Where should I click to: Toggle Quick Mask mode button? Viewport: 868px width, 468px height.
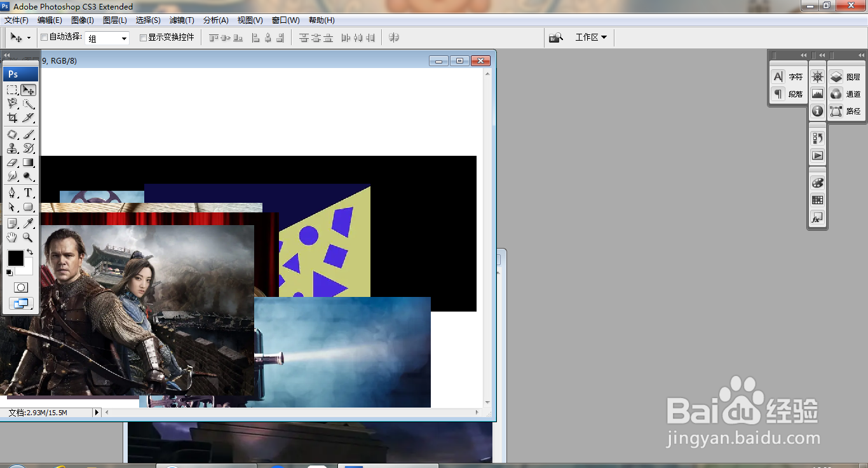(21, 287)
